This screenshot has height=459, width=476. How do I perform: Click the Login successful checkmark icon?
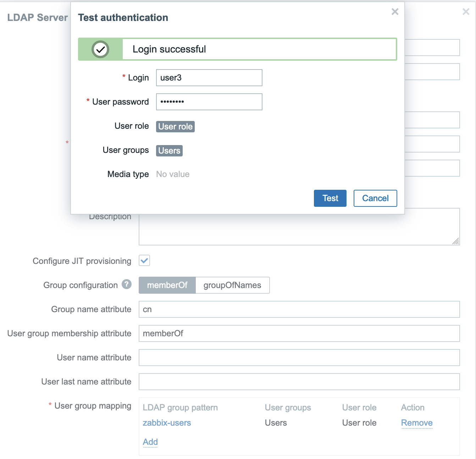click(100, 49)
